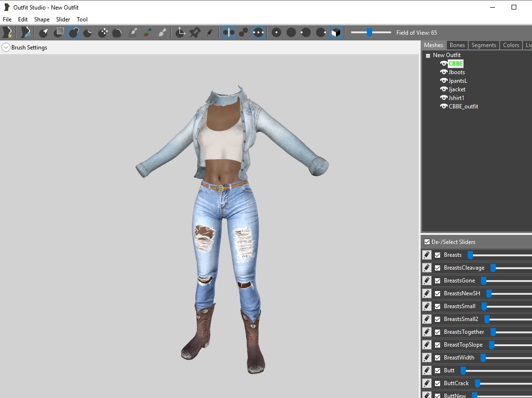532x398 pixels.
Task: Toggle connected-points edit icon
Action: pyautogui.click(x=243, y=32)
